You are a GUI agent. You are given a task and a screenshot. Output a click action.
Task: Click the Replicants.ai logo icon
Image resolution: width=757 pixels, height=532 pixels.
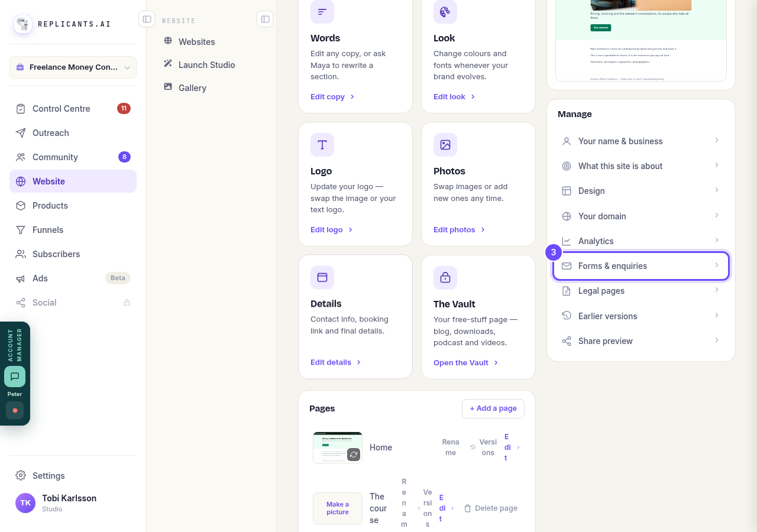coord(23,24)
